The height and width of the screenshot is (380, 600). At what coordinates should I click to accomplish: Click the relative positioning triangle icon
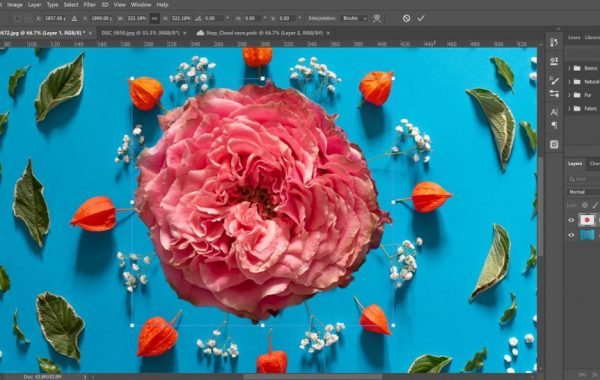tap(74, 18)
